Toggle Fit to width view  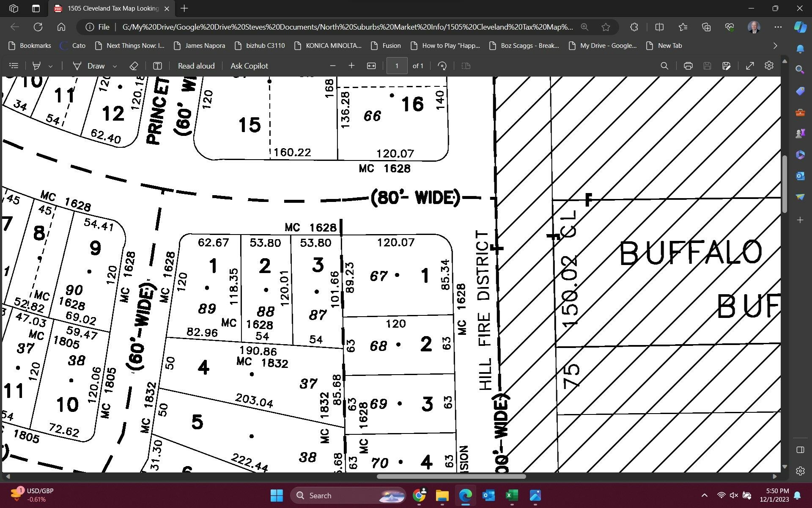(x=371, y=66)
